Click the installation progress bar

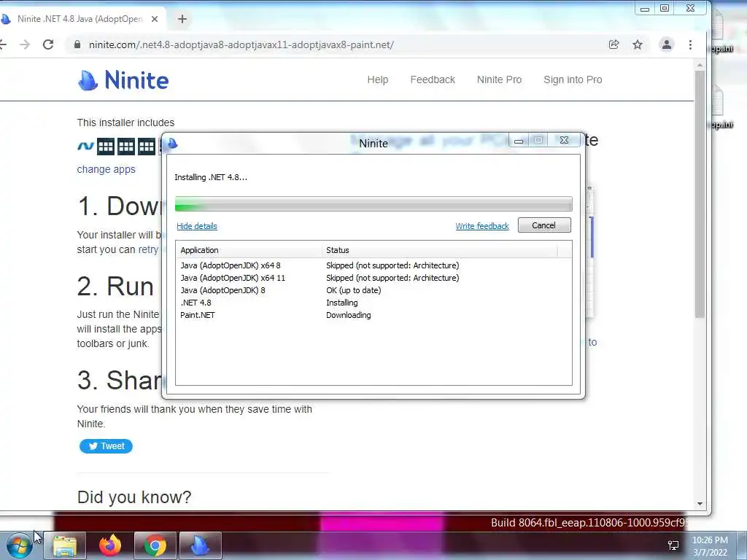(x=373, y=204)
